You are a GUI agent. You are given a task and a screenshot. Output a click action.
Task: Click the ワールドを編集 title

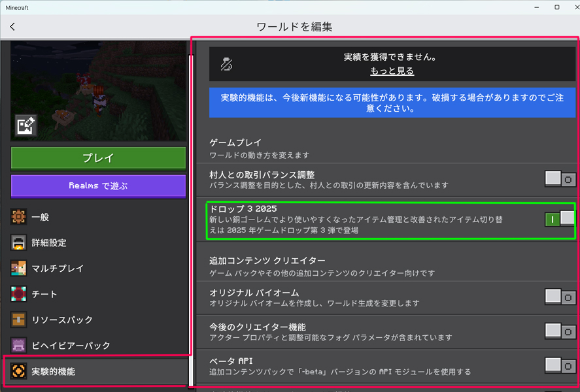pyautogui.click(x=294, y=27)
